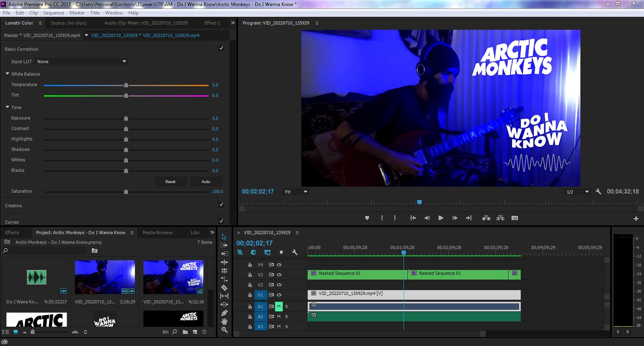Toggle V1 track output eye
This screenshot has height=346, width=644.
pyautogui.click(x=279, y=295)
